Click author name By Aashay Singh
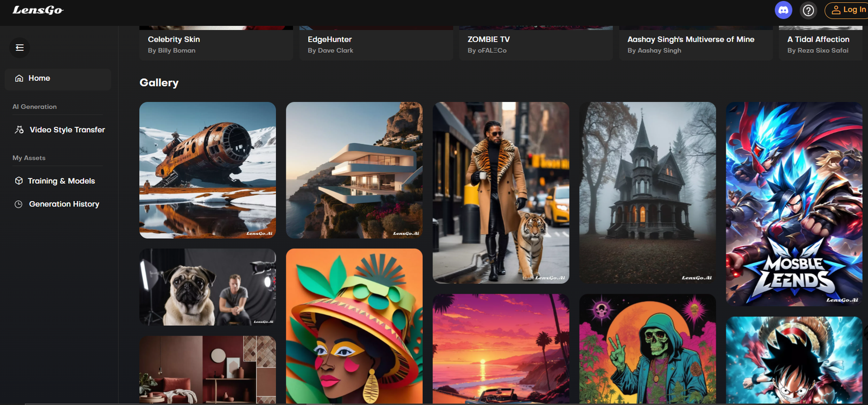This screenshot has width=868, height=405. click(654, 50)
